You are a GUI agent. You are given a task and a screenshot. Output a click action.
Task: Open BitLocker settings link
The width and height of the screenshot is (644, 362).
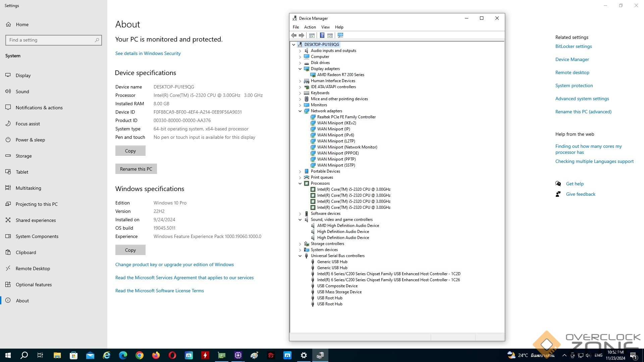point(573,47)
